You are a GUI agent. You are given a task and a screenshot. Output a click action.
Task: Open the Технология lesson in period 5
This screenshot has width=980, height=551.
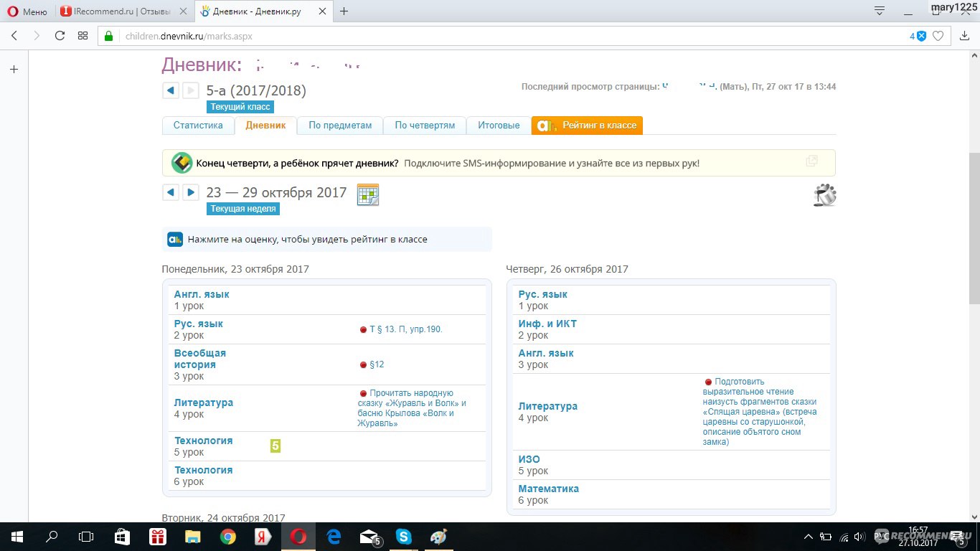(x=204, y=441)
